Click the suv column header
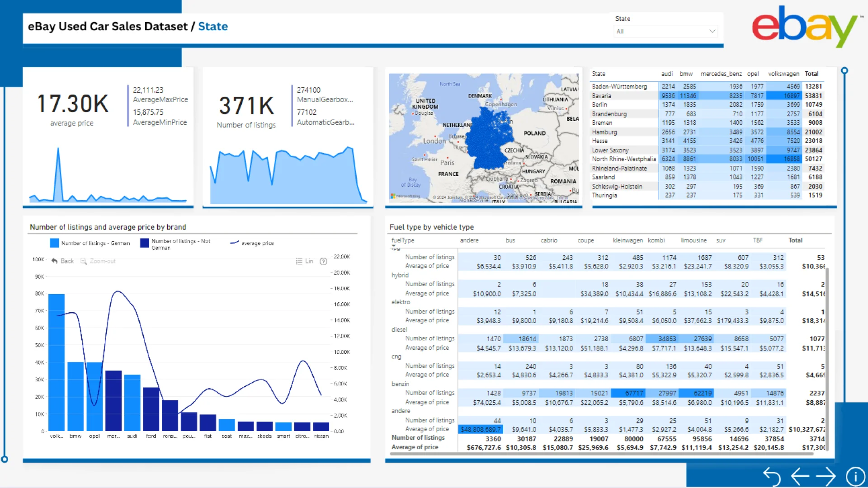The height and width of the screenshot is (488, 868). click(721, 240)
